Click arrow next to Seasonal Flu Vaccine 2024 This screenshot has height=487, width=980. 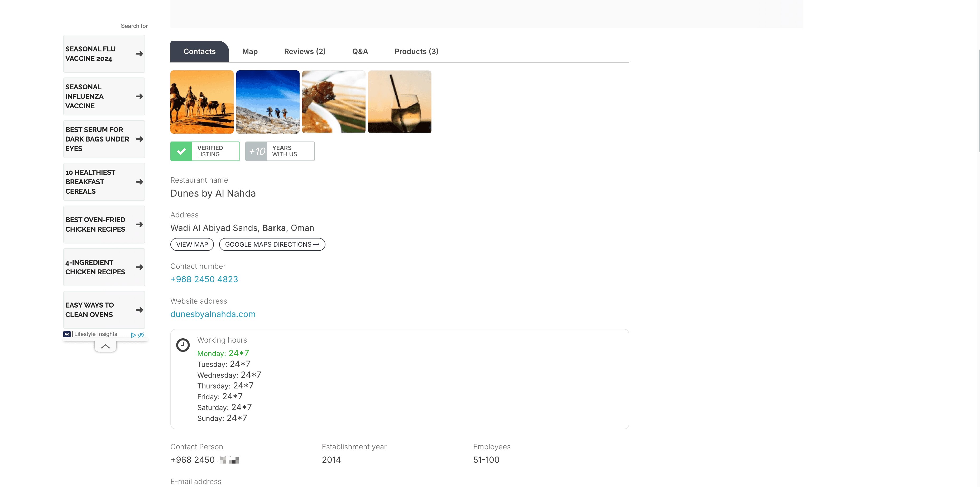[x=139, y=53]
